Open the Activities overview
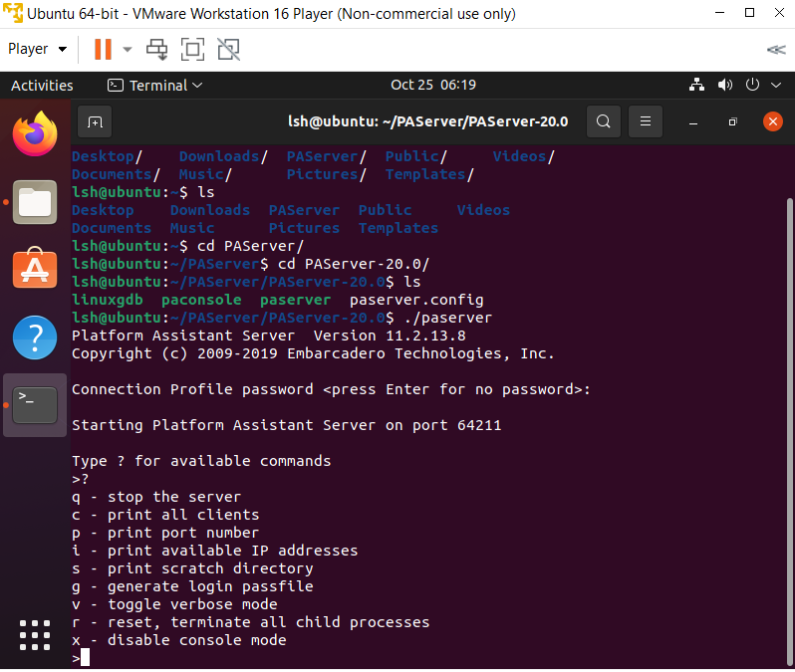The width and height of the screenshot is (795, 672). point(42,86)
